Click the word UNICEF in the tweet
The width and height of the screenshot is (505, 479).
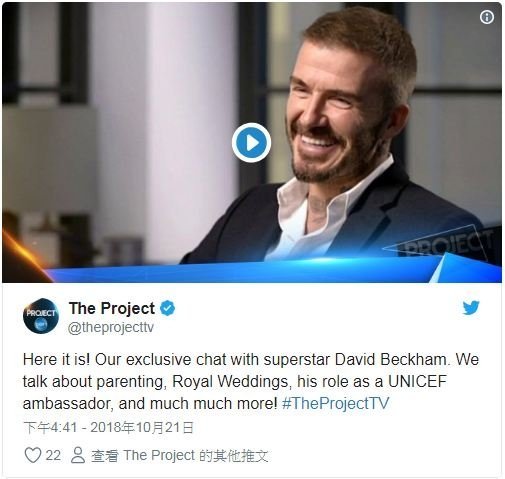pyautogui.click(x=417, y=381)
